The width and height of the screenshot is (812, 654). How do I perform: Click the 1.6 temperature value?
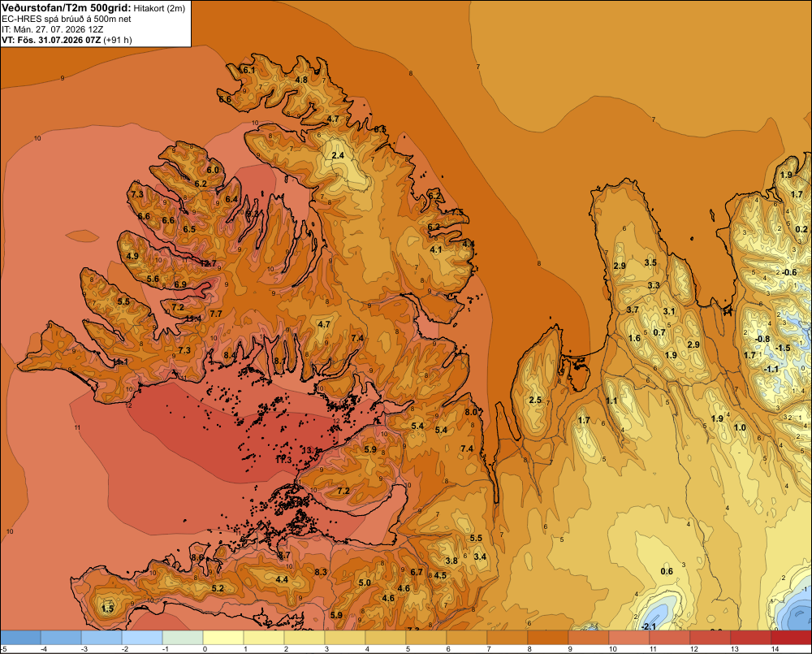(x=634, y=339)
